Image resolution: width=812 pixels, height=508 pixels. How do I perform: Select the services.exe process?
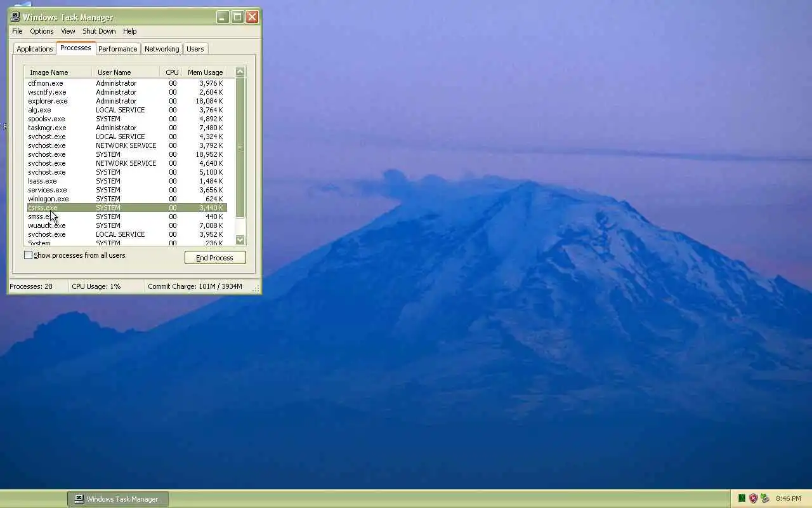pos(126,190)
